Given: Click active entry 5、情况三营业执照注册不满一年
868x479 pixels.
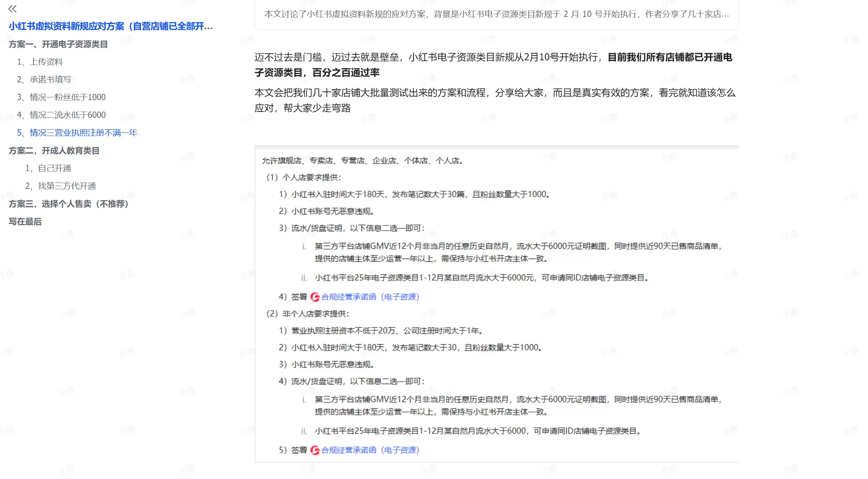Looking at the screenshot, I should tap(77, 133).
